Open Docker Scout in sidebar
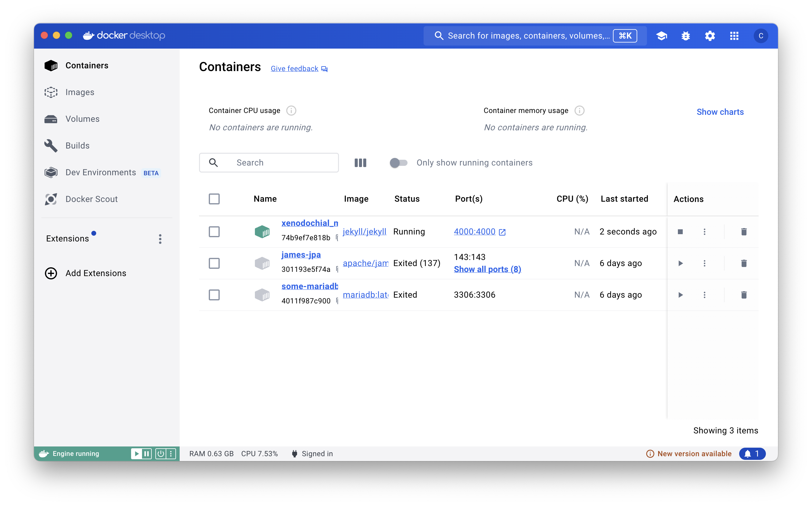Screen dimensions: 812x506 point(106,200)
